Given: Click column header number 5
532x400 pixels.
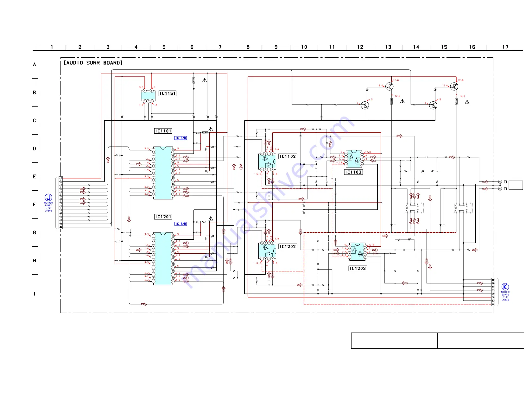Looking at the screenshot, I should coord(164,47).
